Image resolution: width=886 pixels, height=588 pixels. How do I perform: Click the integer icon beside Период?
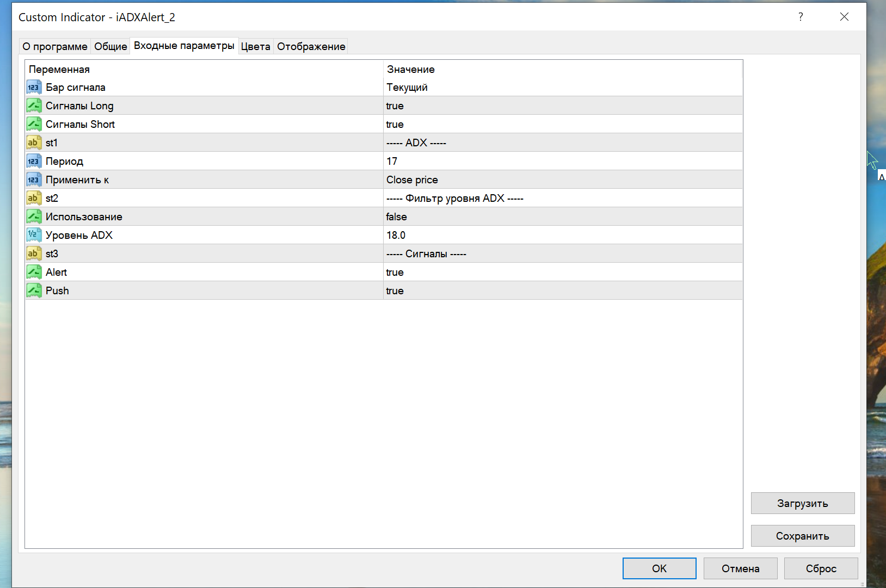(x=34, y=162)
